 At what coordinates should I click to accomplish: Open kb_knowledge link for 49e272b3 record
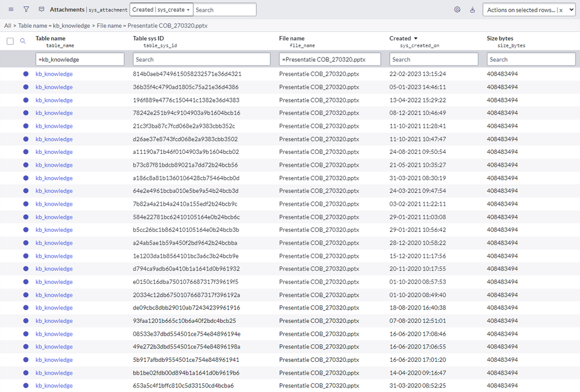[54, 347]
